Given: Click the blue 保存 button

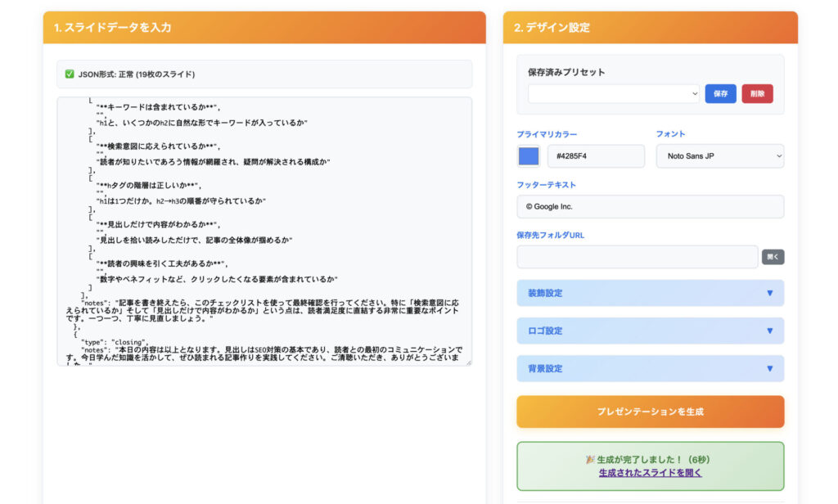Looking at the screenshot, I should 720,94.
